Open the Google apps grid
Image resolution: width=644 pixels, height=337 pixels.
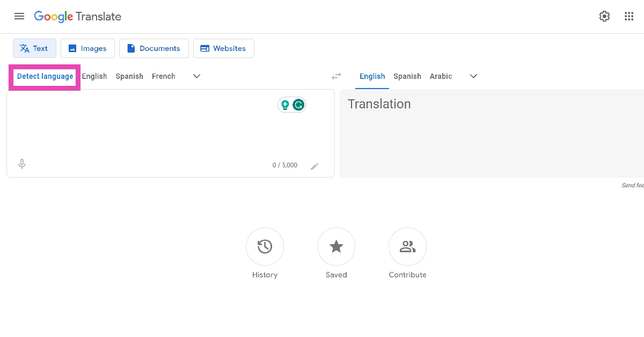tap(629, 16)
